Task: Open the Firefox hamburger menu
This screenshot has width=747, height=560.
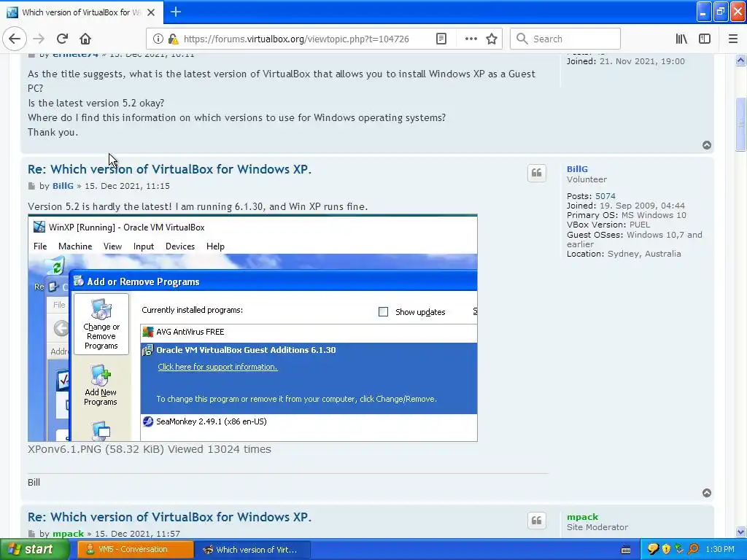Action: coord(733,39)
